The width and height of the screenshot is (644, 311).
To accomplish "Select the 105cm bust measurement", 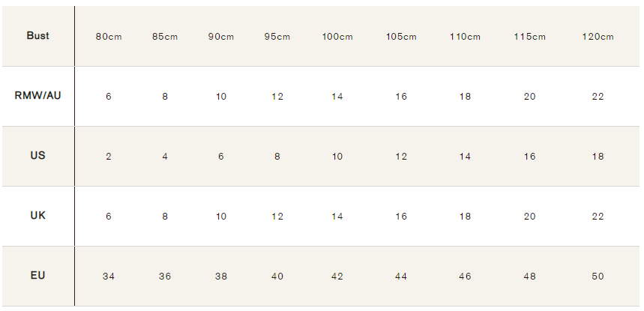I will click(401, 37).
